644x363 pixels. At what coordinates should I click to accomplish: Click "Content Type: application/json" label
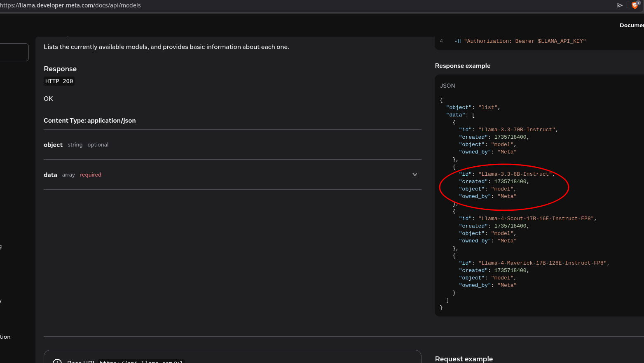click(90, 121)
